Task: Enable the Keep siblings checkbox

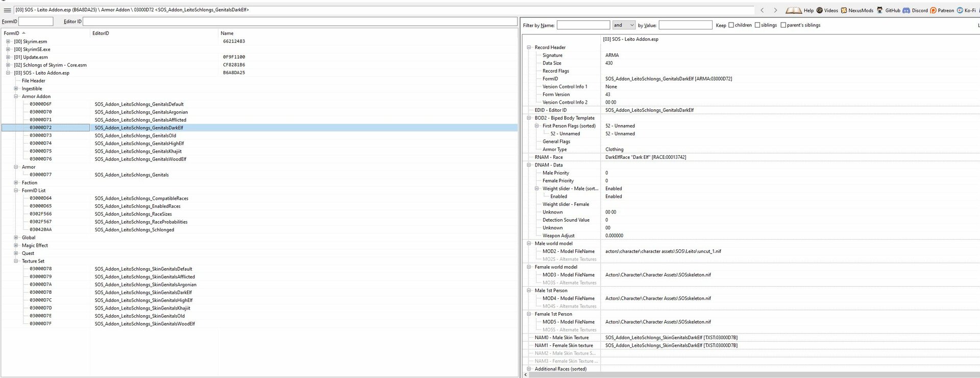Action: (757, 25)
